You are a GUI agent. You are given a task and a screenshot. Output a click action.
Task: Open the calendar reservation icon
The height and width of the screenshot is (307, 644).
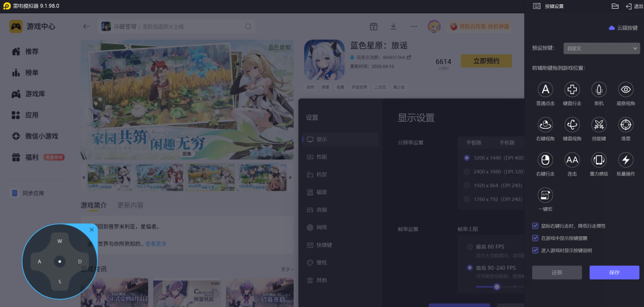(373, 26)
